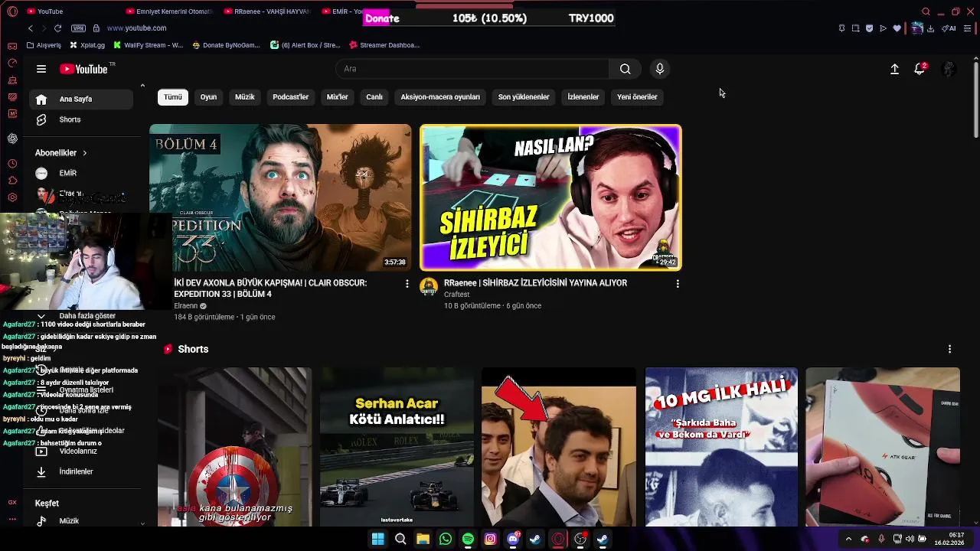Open the YouTube hamburger guide menu
The width and height of the screenshot is (980, 551).
41,69
